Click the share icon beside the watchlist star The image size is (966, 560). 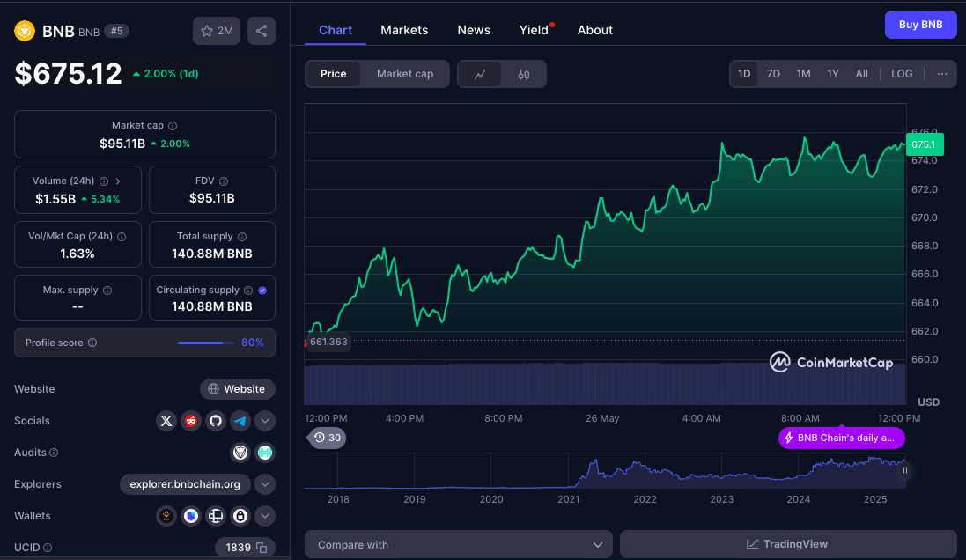click(x=262, y=31)
